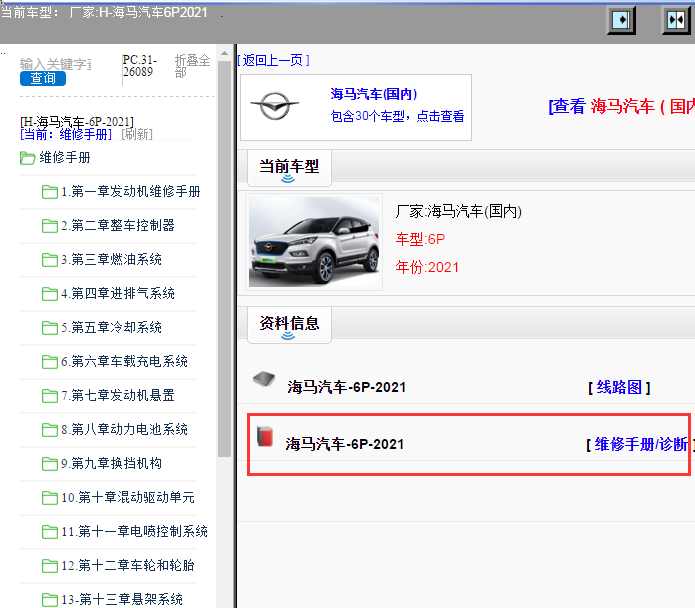Click the red repair manual book icon
Image resolution: width=695 pixels, height=608 pixels.
point(265,437)
